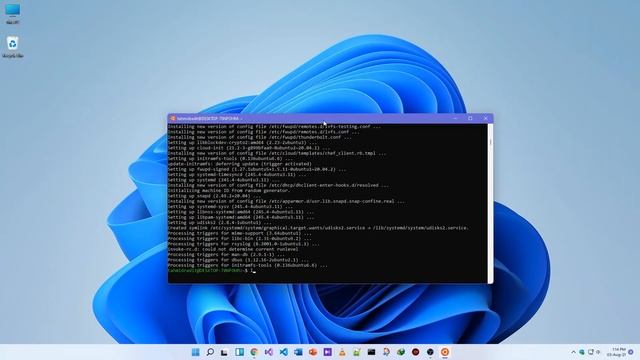Open taskbar Search magnifier
This screenshot has height=360, width=640.
(210, 352)
